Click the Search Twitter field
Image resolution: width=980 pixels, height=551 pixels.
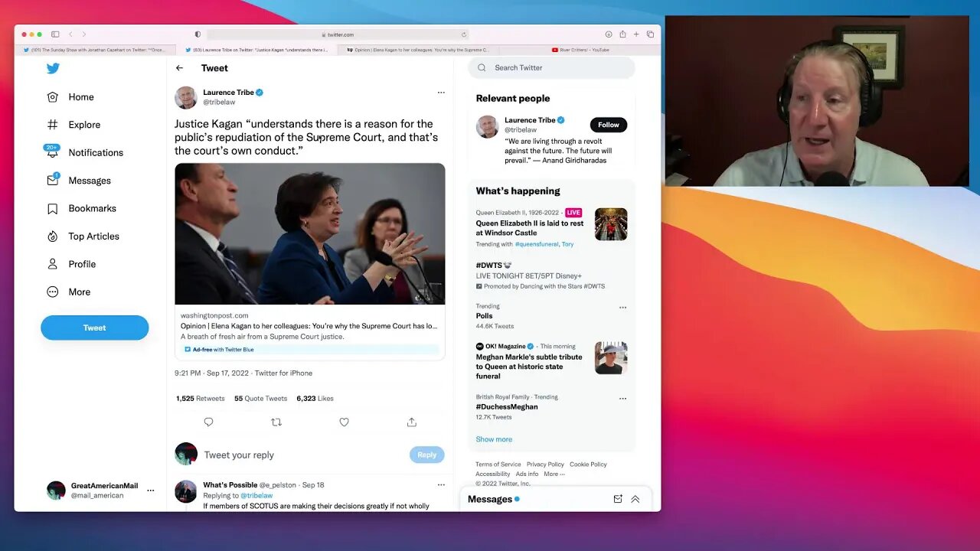[x=551, y=67]
